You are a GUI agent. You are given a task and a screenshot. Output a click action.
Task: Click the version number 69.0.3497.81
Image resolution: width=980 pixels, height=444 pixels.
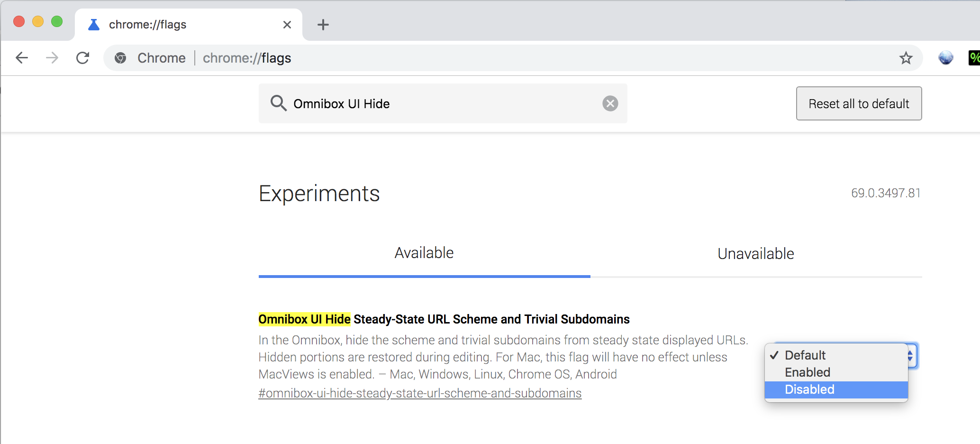(x=886, y=193)
